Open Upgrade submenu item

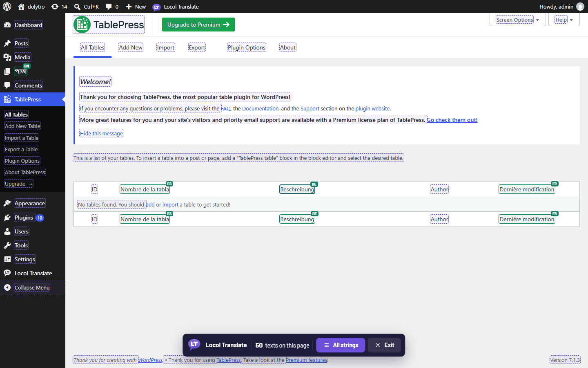[19, 184]
